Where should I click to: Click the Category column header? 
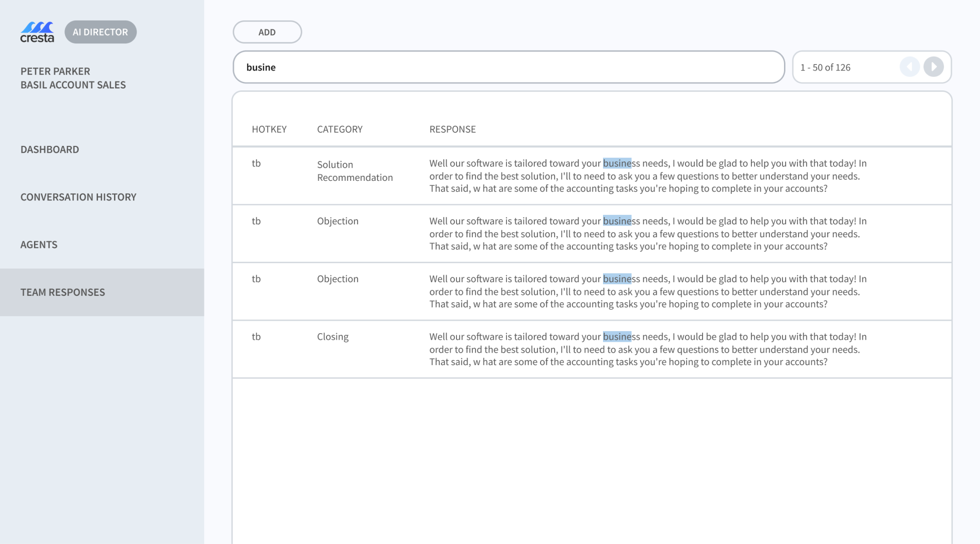click(x=339, y=129)
